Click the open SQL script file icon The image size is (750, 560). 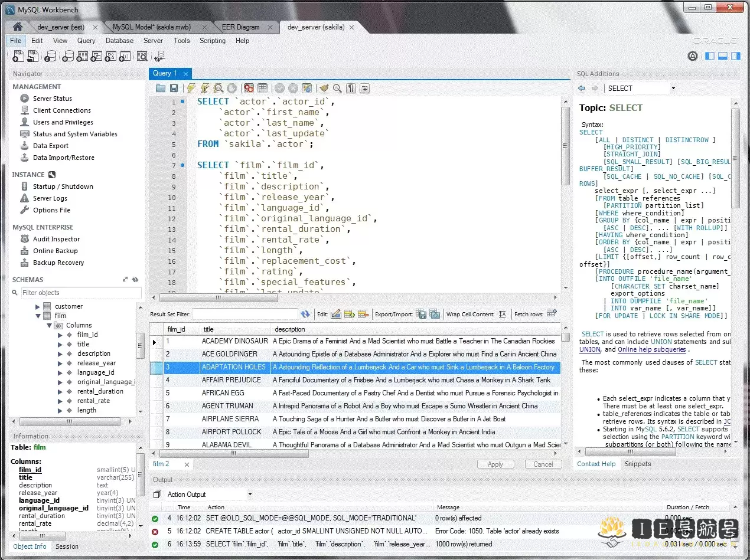pyautogui.click(x=32, y=56)
